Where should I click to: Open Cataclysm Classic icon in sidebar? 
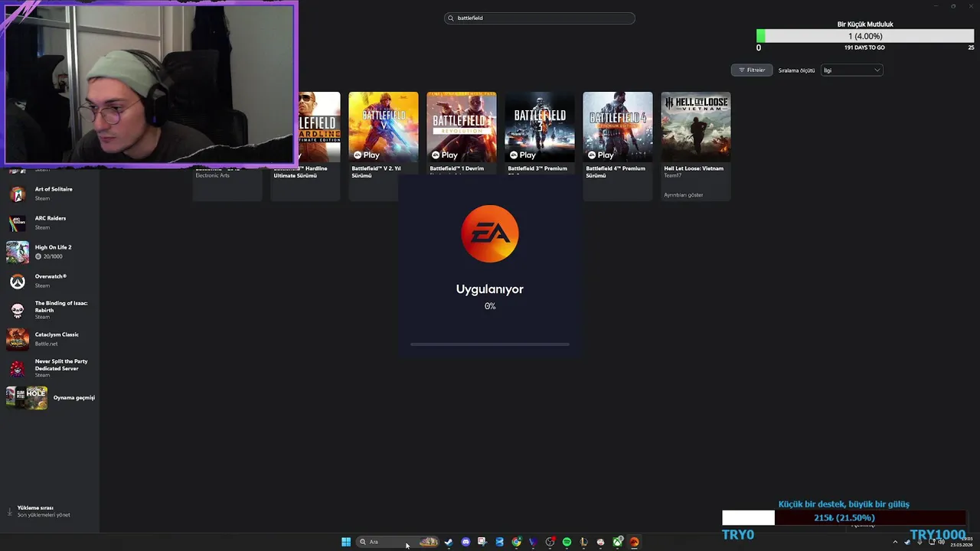click(x=17, y=339)
